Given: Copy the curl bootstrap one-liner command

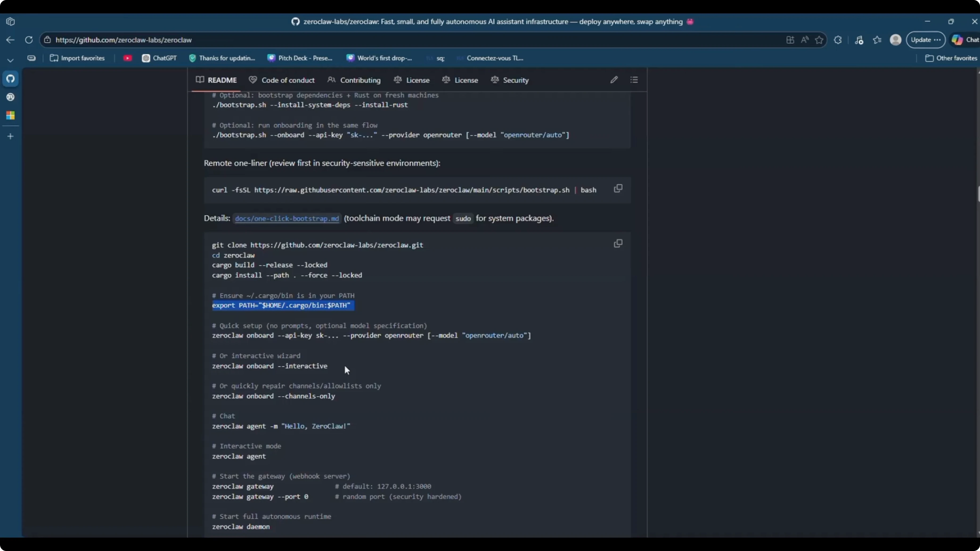Looking at the screenshot, I should tap(618, 189).
